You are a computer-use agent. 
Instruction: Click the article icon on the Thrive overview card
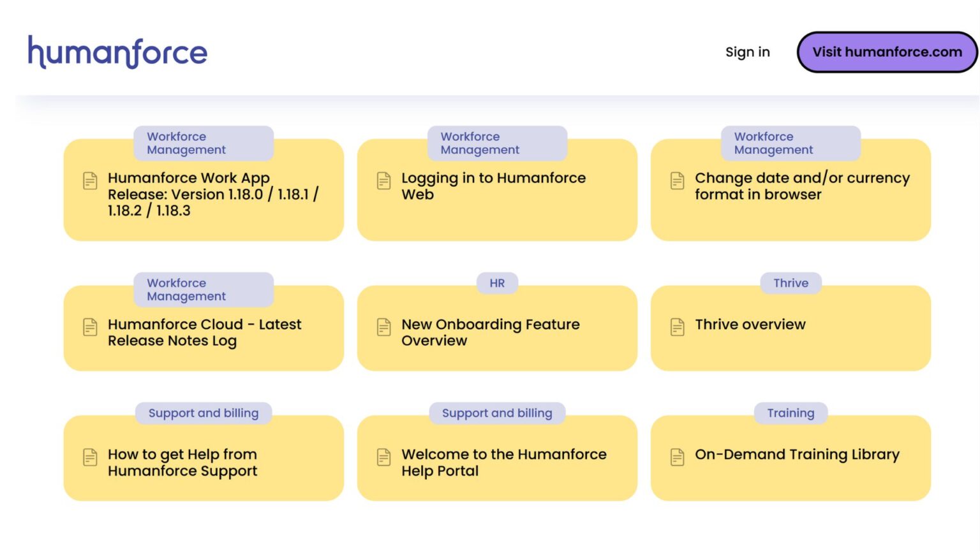pyautogui.click(x=677, y=327)
